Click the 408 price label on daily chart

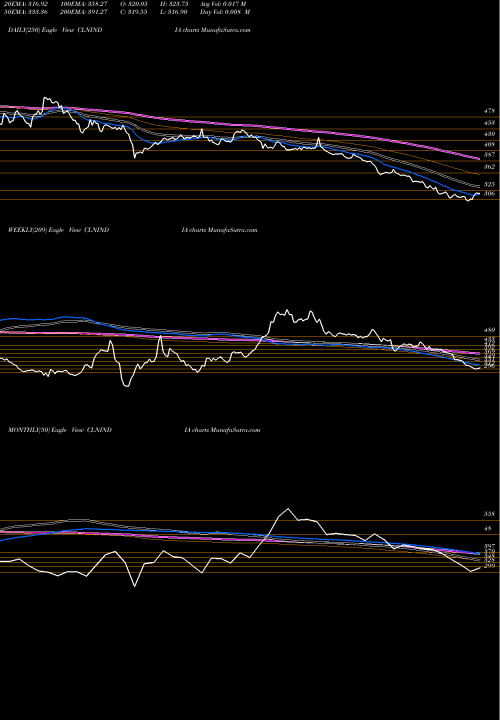(x=489, y=144)
